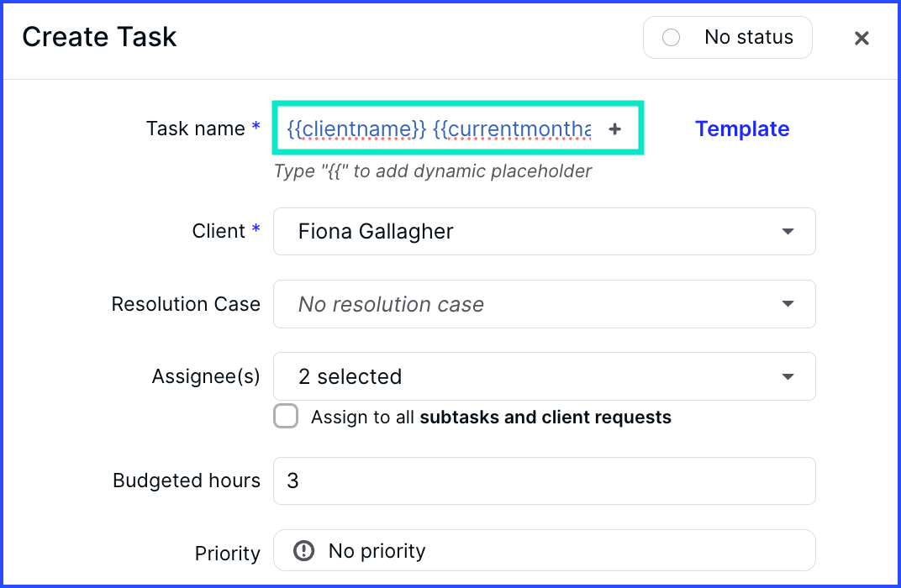Screen dimensions: 901x588
Task: Click the No status button
Action: pyautogui.click(x=728, y=37)
